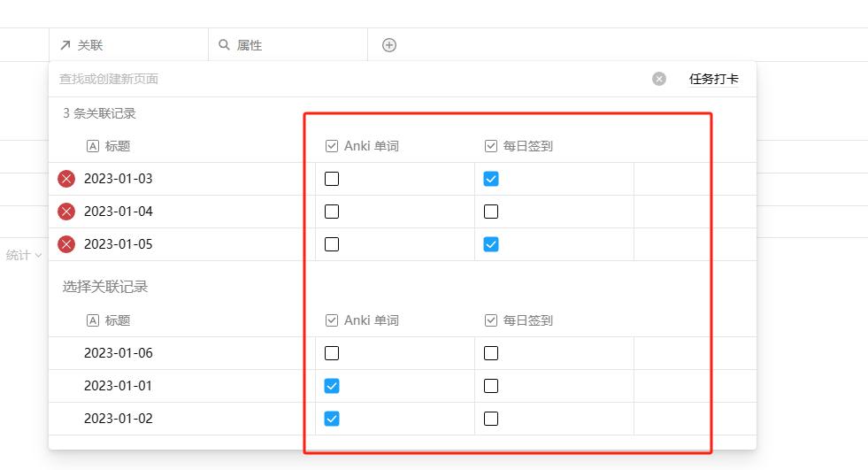Click the 标题 title icon under 选择关联记录
Image resolution: width=868 pixels, height=470 pixels.
click(x=93, y=320)
